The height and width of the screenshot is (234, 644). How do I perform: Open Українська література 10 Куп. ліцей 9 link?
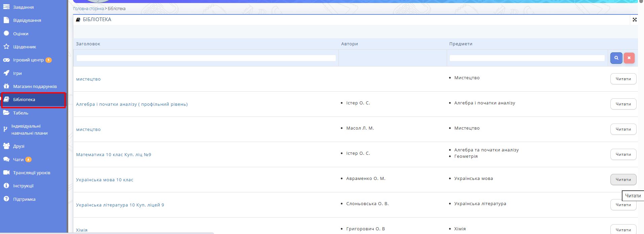coord(120,205)
